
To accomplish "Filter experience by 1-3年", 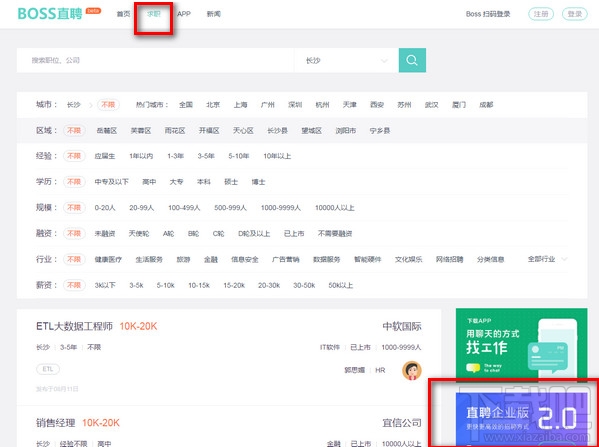I will [x=175, y=156].
